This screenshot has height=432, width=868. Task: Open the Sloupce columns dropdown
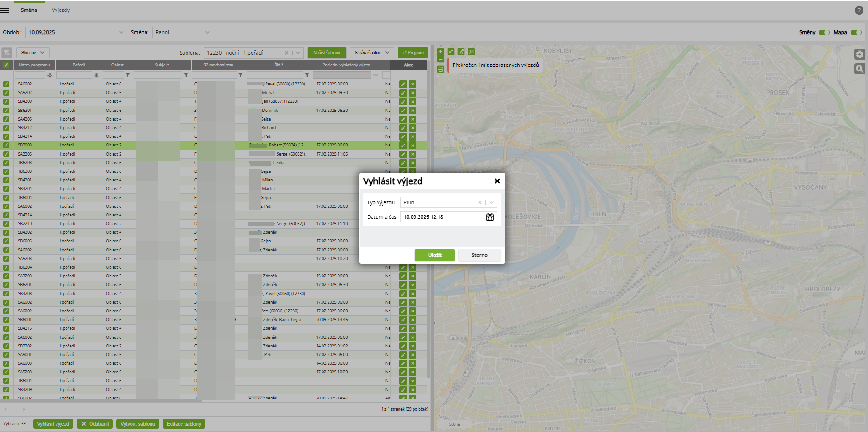33,53
